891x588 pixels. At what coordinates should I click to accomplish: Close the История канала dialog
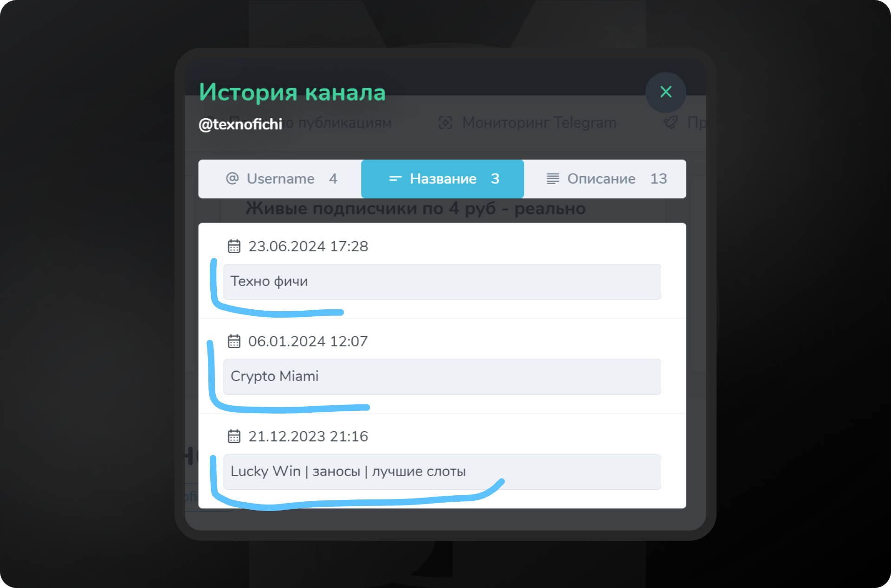tap(665, 92)
